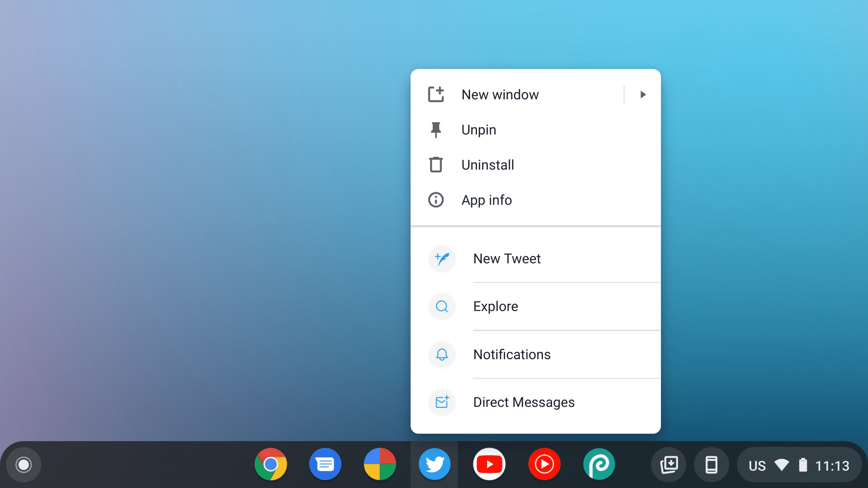
Task: Expand New window submenu arrow
Action: [643, 94]
